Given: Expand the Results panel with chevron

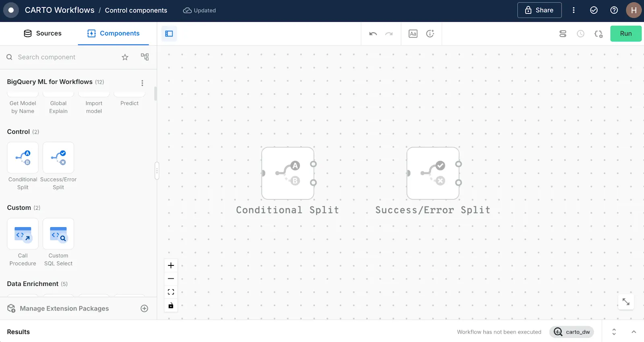Looking at the screenshot, I should [634, 332].
